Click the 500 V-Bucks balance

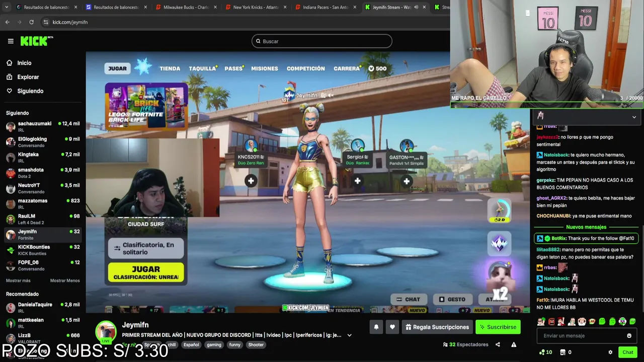coord(377,68)
